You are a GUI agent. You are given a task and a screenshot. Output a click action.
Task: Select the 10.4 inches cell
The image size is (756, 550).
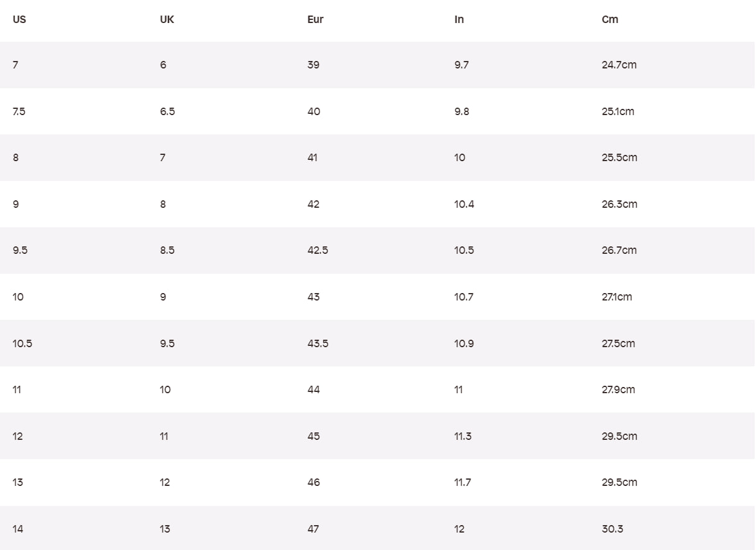pos(464,204)
